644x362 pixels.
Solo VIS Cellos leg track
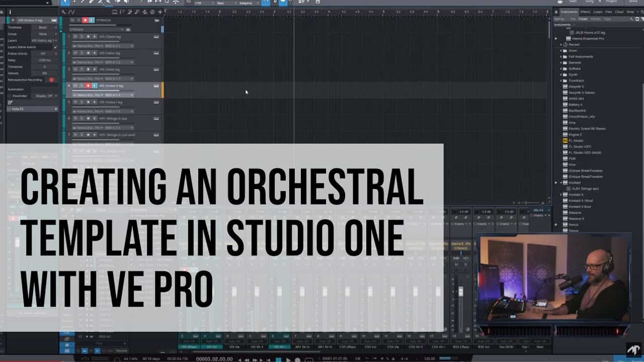(x=82, y=53)
